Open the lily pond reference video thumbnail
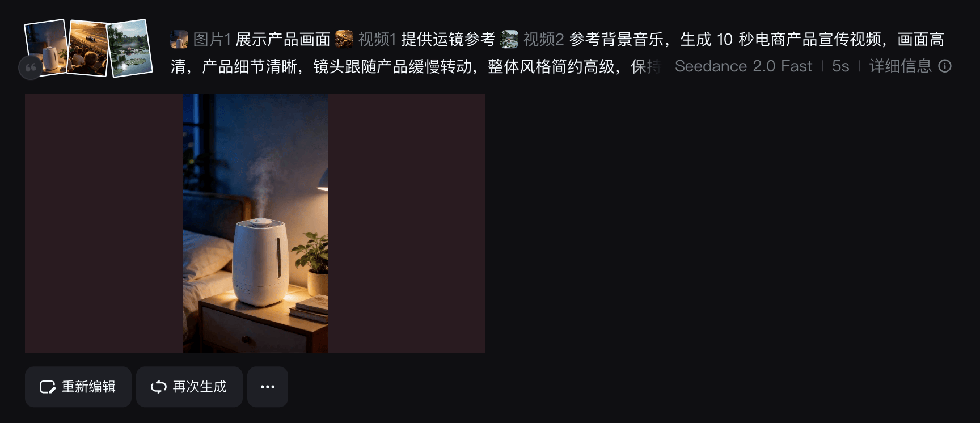The image size is (980, 423). click(x=130, y=48)
